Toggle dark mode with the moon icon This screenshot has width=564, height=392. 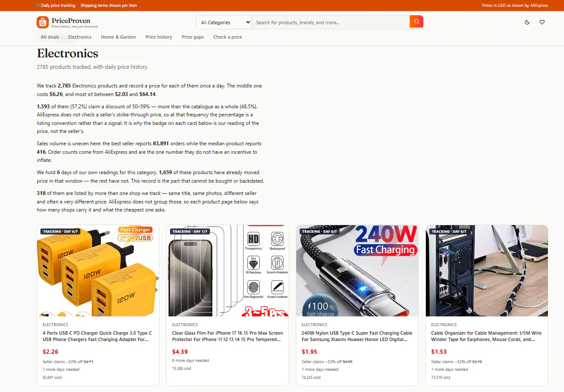(527, 22)
